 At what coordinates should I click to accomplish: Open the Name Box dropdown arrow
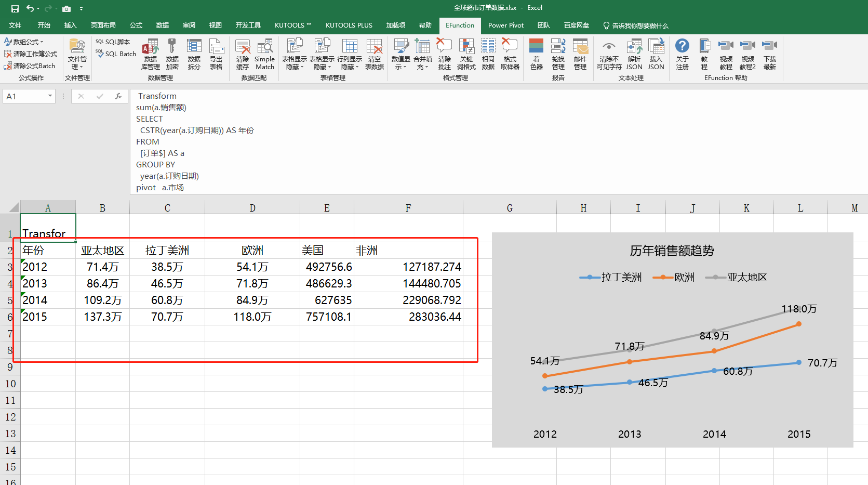point(50,96)
